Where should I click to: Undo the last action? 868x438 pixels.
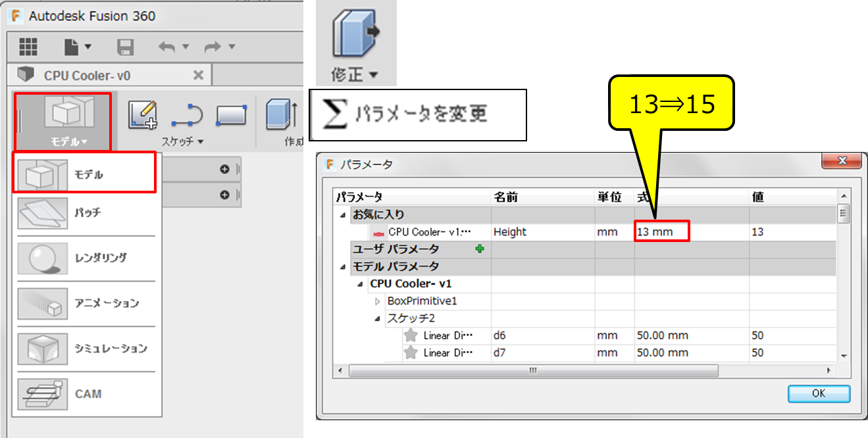point(167,47)
